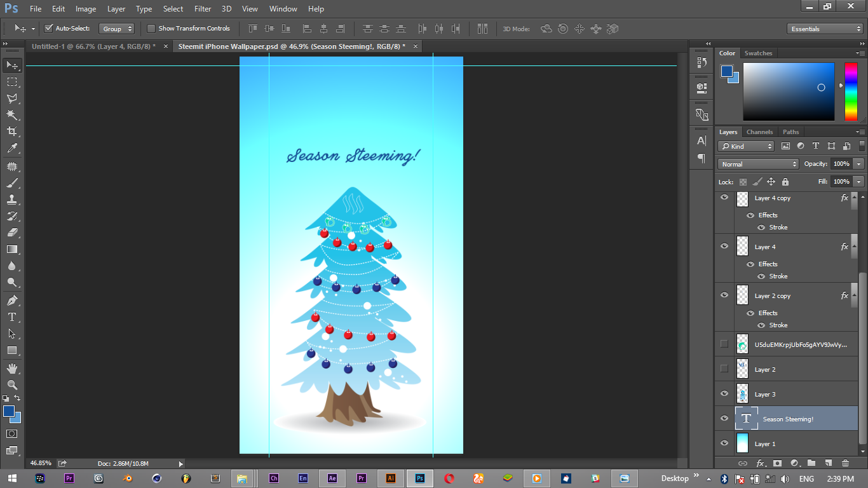Open Adobe Illustrator from the taskbar

click(x=391, y=478)
